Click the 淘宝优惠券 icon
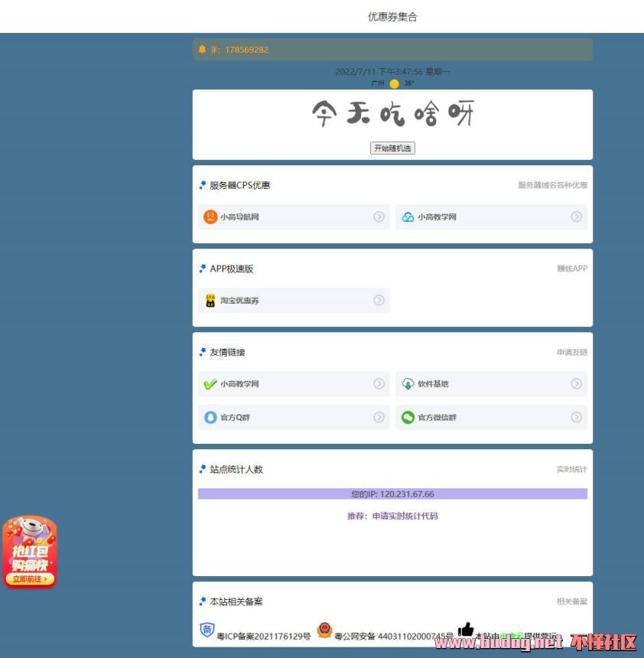Viewport: 644px width, 658px height. pyautogui.click(x=210, y=301)
